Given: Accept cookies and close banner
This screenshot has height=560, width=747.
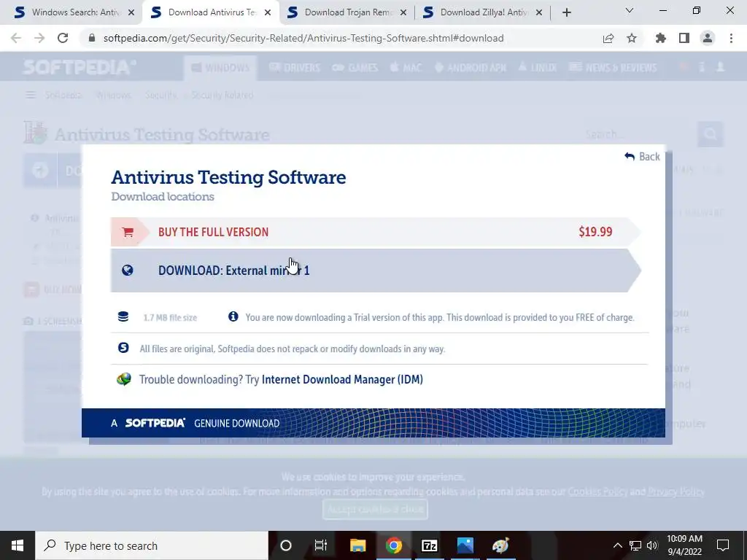Looking at the screenshot, I should (376, 510).
